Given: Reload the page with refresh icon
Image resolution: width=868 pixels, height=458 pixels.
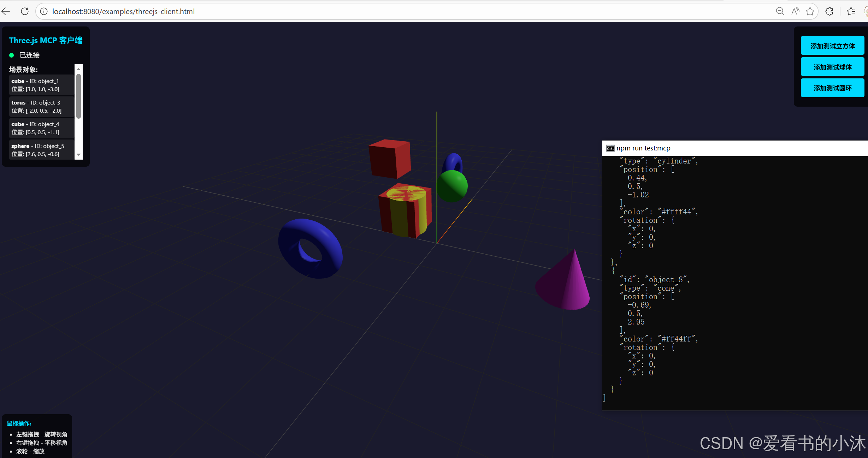Looking at the screenshot, I should (x=25, y=11).
